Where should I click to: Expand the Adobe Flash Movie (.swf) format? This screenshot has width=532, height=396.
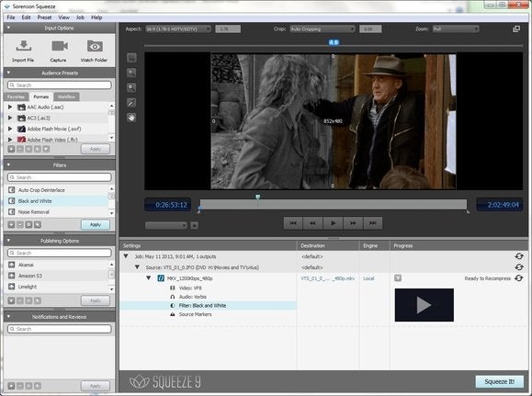(x=10, y=129)
